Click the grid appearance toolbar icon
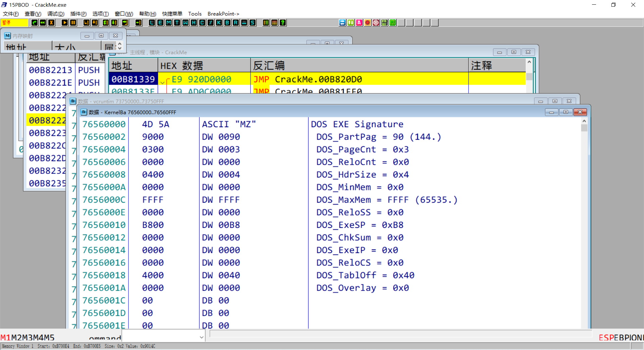The image size is (644, 350). (x=274, y=22)
